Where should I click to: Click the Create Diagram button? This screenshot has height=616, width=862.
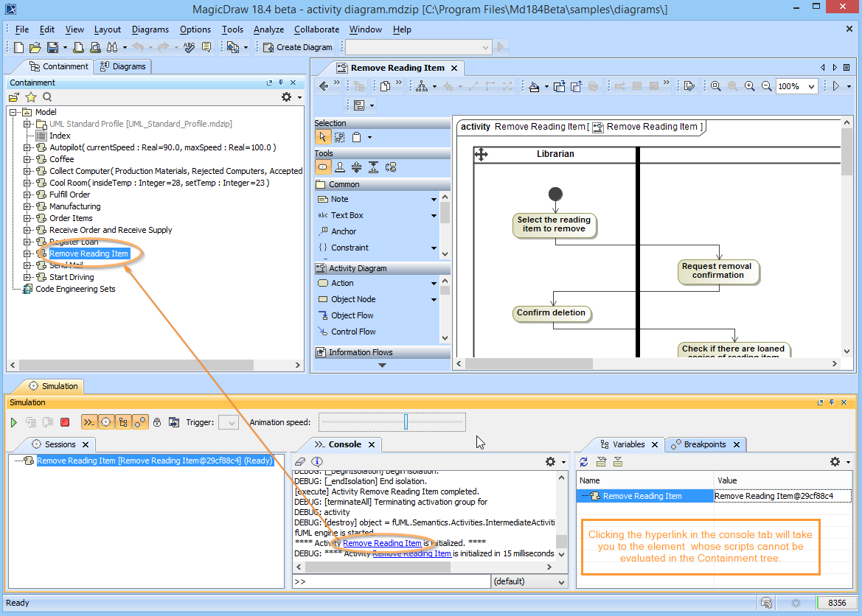297,47
